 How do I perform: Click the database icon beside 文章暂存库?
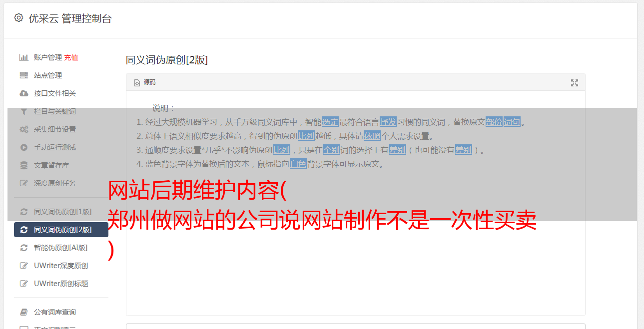click(23, 165)
